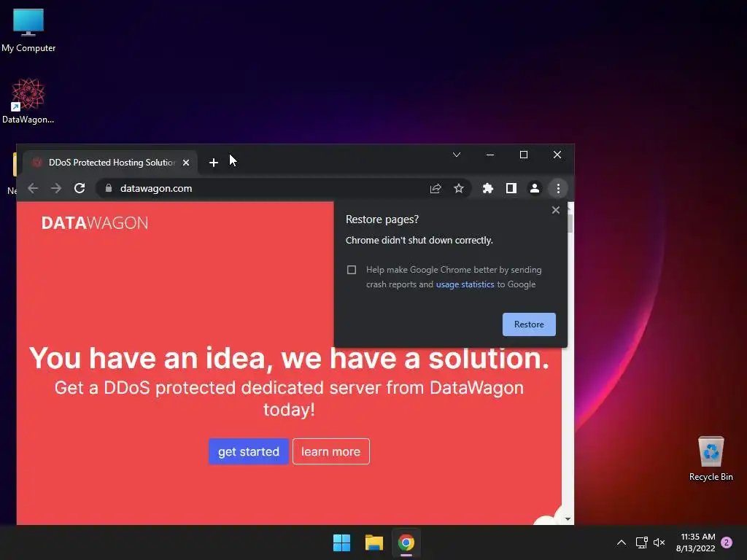747x560 pixels.
Task: Go back using Chrome back arrow
Action: (x=33, y=189)
